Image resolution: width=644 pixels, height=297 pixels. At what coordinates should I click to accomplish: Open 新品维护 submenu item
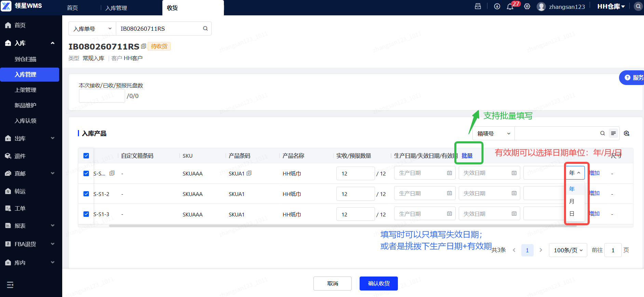tap(25, 105)
